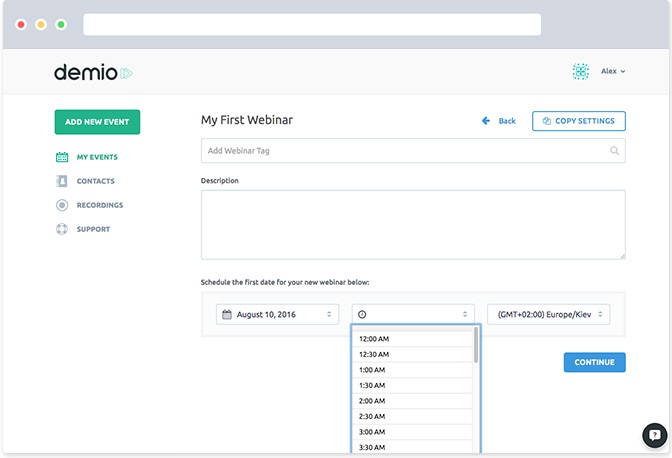Open the help chat bubble icon

654,435
